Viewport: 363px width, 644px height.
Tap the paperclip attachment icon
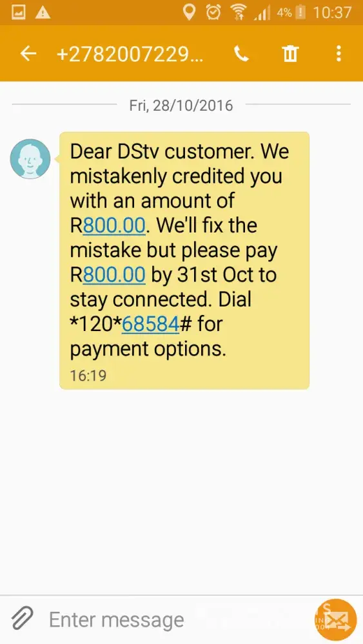click(22, 618)
